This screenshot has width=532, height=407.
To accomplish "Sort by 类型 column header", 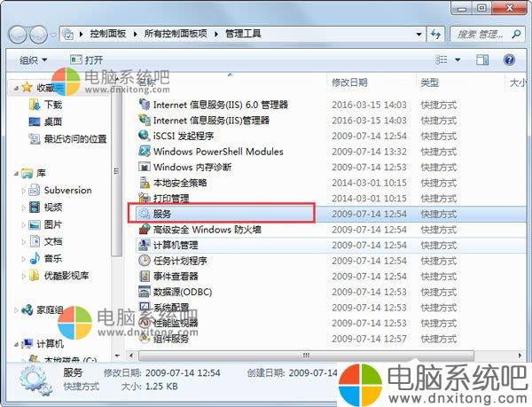I will [430, 82].
